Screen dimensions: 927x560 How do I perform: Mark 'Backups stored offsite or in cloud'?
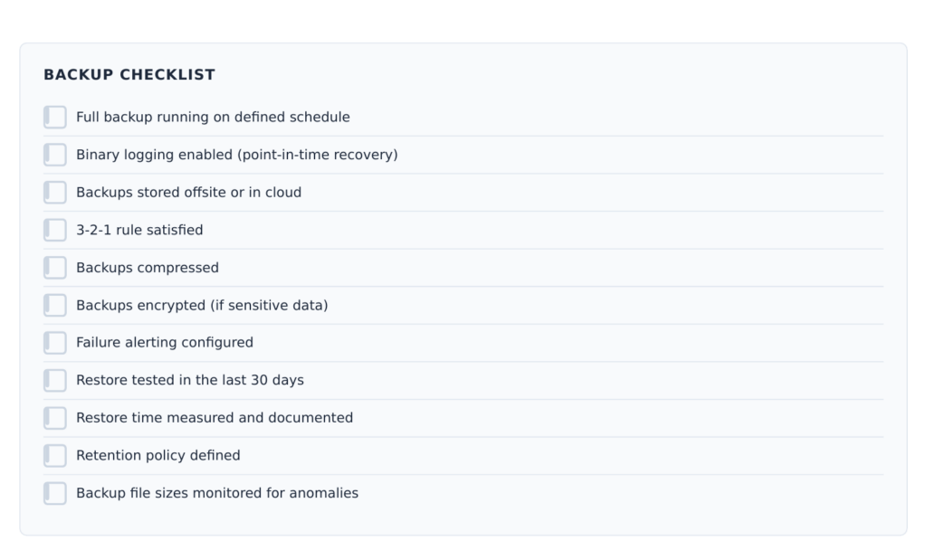click(55, 193)
